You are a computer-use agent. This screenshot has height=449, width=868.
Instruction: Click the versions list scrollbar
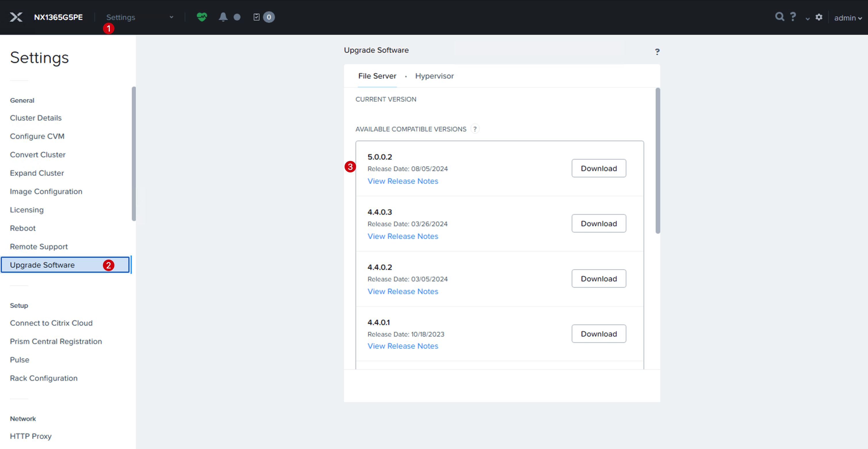click(x=658, y=161)
